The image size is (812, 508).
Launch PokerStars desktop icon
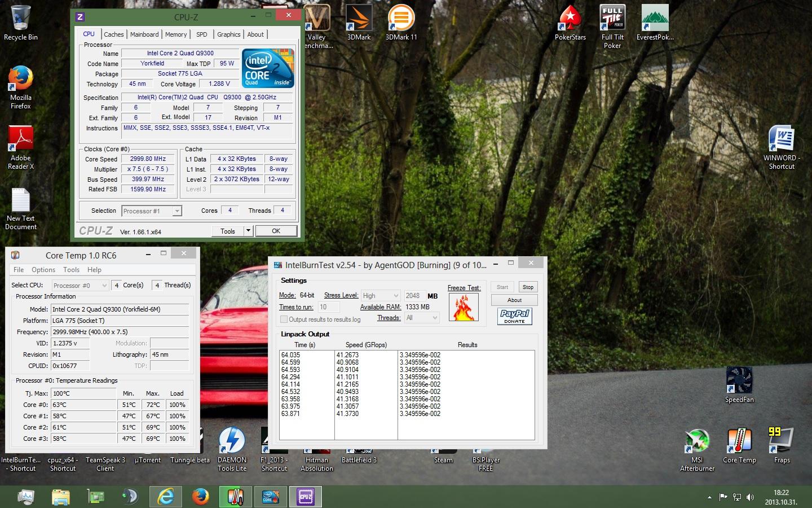tap(570, 23)
